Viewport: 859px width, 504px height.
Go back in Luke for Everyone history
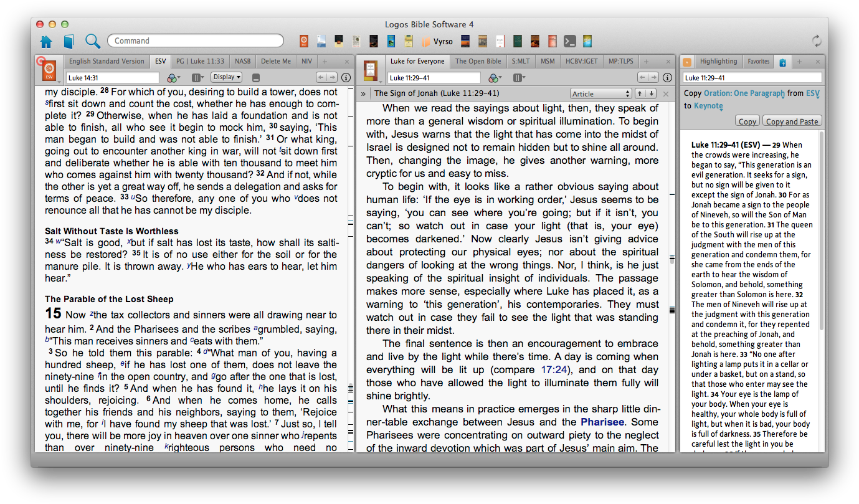coord(642,77)
